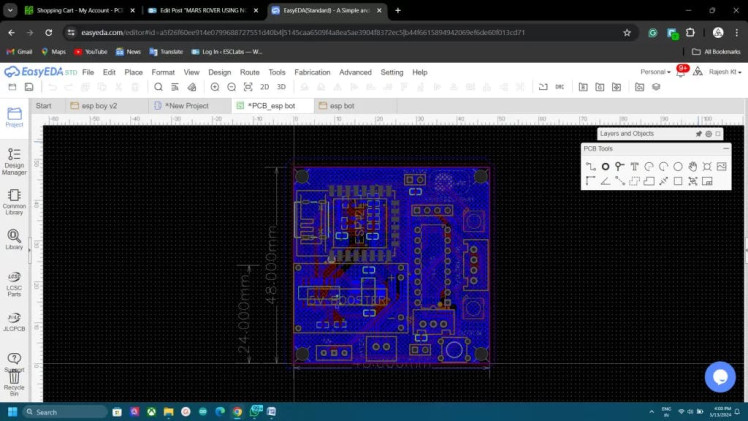Open the Start tab
Screen dimensions: 748x421
(43, 105)
